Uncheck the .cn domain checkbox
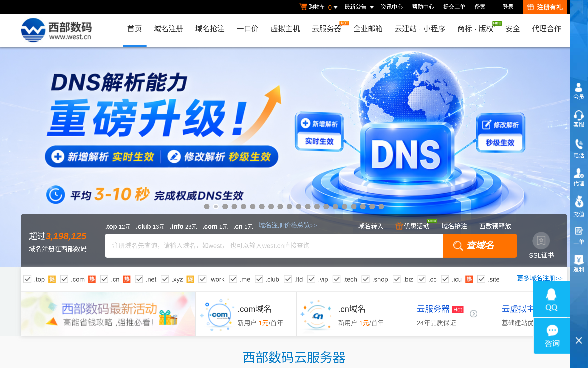Image resolution: width=588 pixels, height=368 pixels. click(x=104, y=279)
